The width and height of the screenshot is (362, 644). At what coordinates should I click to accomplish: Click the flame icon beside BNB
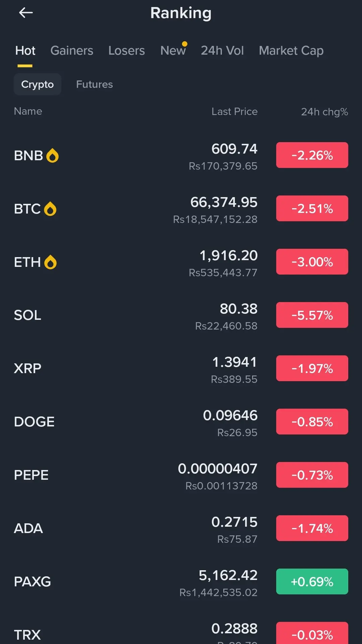[52, 156]
